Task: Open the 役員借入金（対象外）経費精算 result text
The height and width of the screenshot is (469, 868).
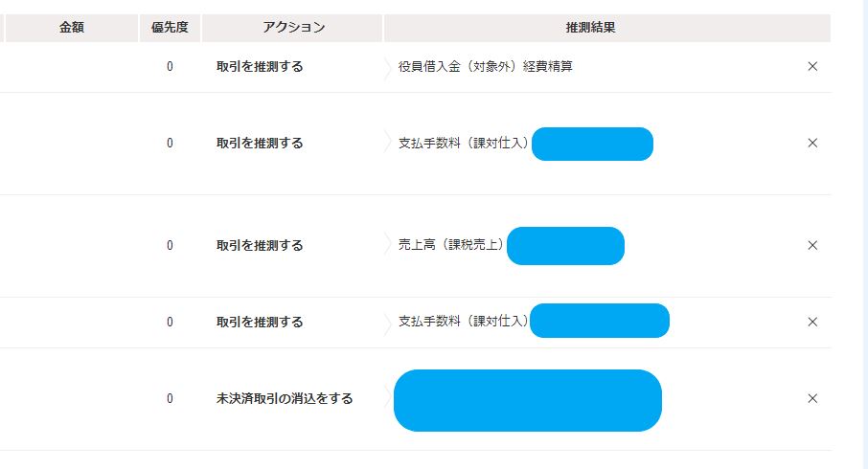Action: coord(486,67)
